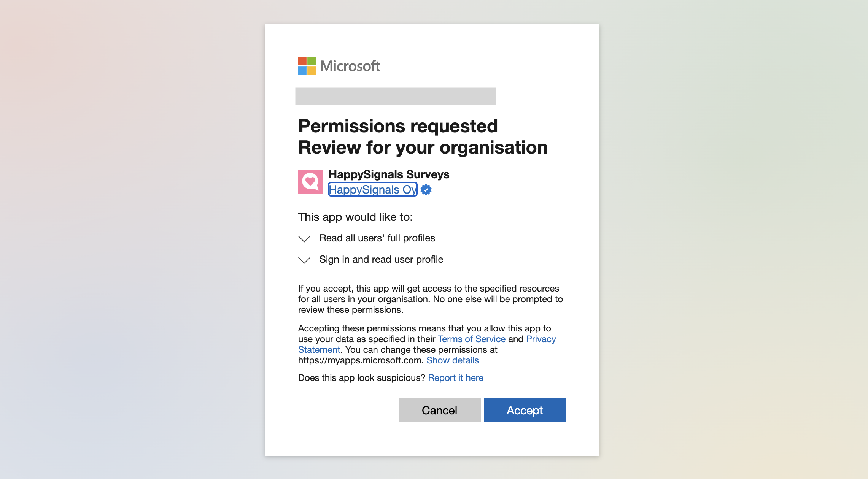Open the Privacy Statement link
868x479 pixels.
[x=541, y=339]
